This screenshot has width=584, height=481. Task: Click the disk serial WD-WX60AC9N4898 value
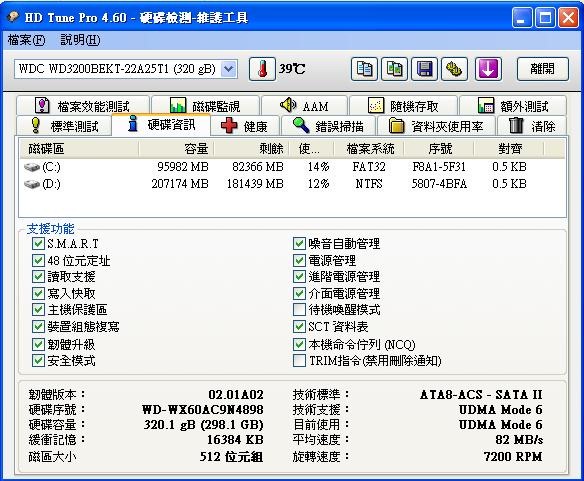(x=203, y=409)
